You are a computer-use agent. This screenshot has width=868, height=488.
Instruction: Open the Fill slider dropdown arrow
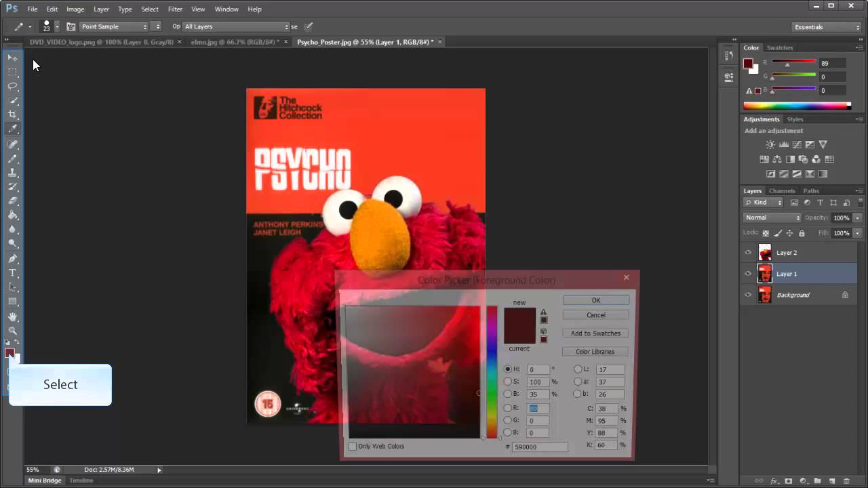(858, 233)
